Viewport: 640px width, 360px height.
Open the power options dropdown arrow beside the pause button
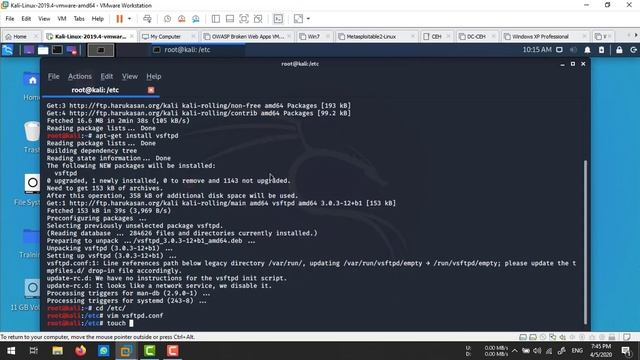(129, 19)
